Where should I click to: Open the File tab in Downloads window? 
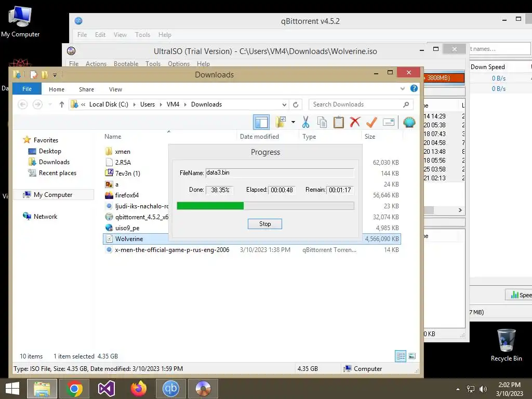tap(27, 89)
